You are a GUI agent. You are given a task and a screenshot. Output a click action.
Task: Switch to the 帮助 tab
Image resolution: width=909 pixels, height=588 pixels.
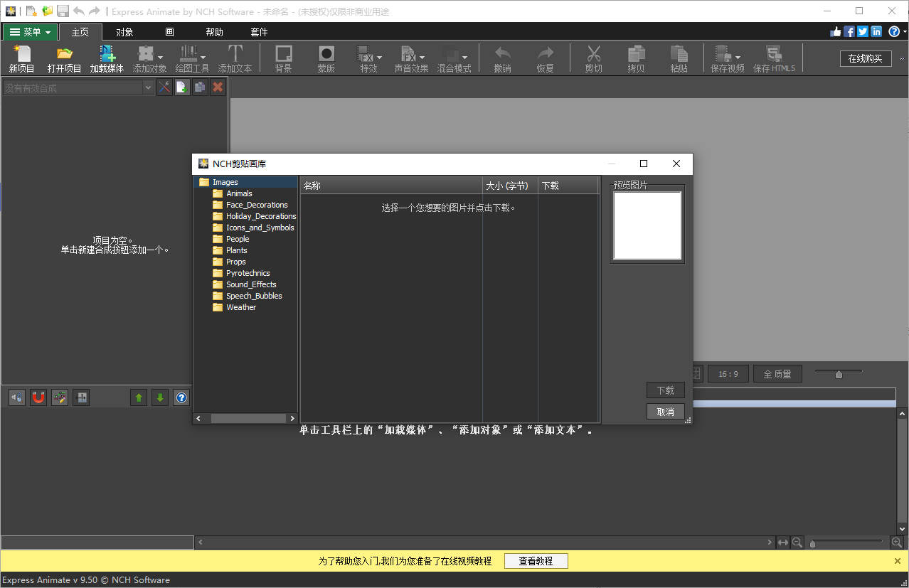point(214,32)
